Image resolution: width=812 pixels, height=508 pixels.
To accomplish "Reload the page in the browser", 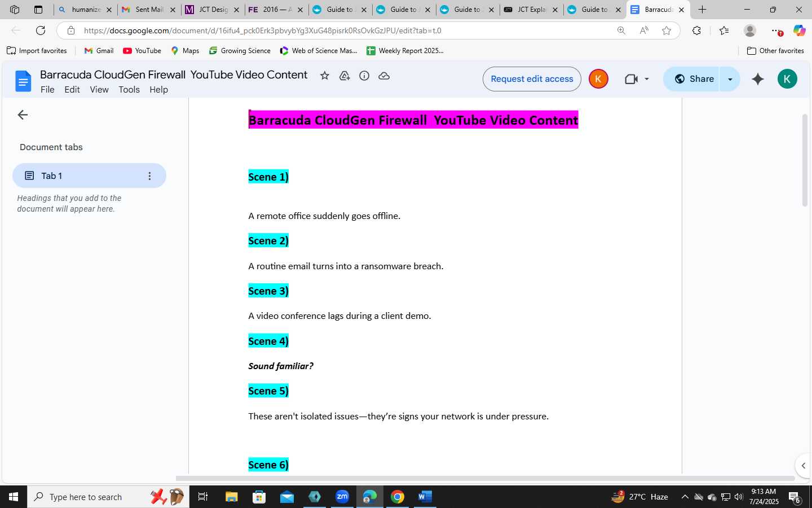I will [x=41, y=30].
